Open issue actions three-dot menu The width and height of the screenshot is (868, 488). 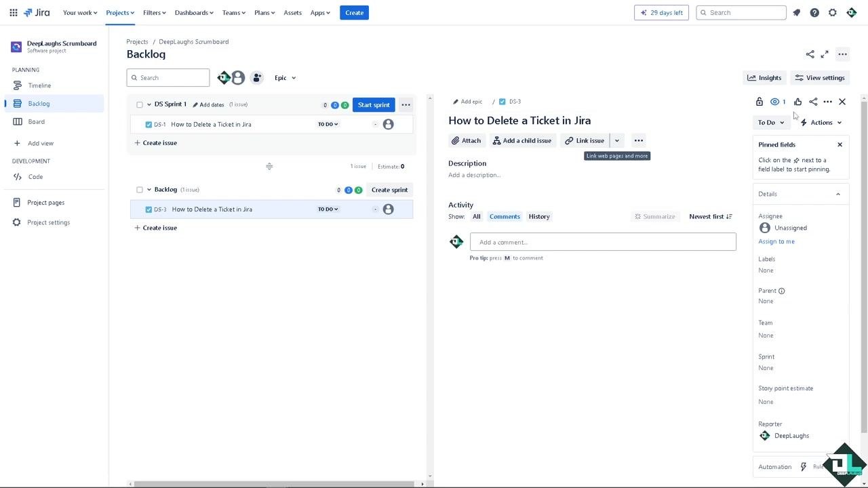(827, 102)
